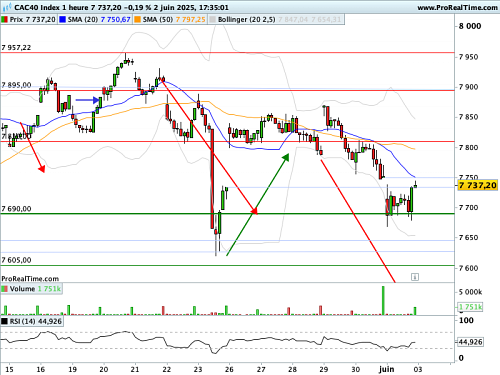Viewport: 500px width, 375px height.
Task: Click the red downward arrow head near 16 May
Action: (42, 169)
